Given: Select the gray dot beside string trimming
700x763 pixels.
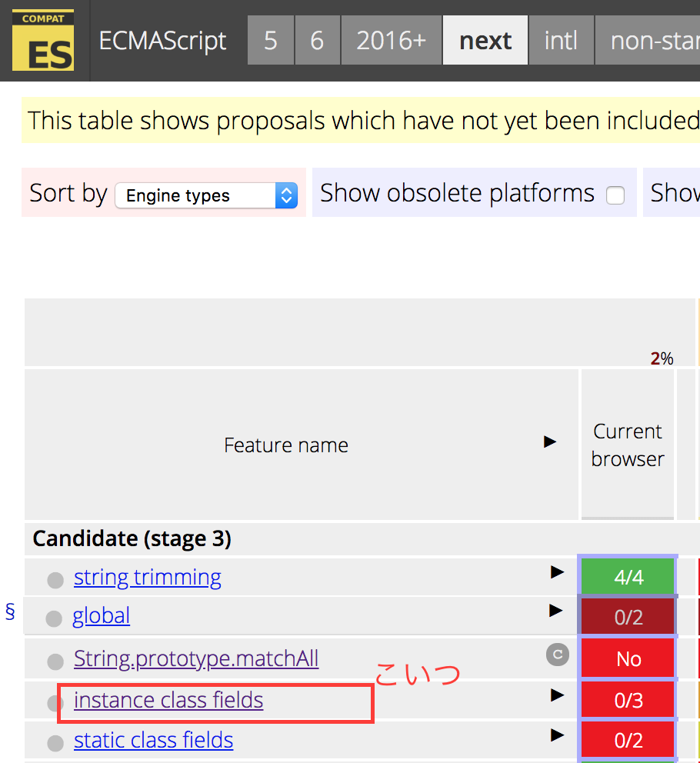Looking at the screenshot, I should tap(55, 579).
